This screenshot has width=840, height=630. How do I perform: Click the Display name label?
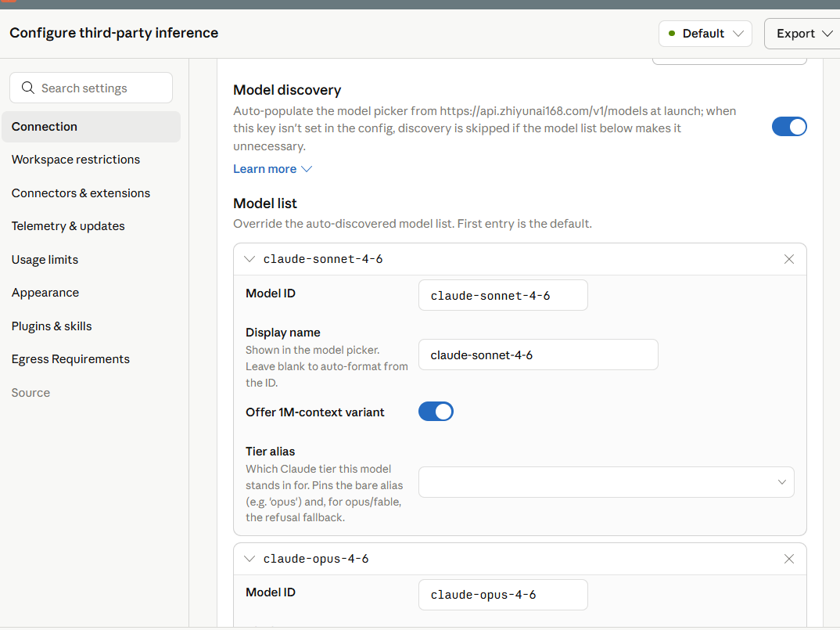pos(283,333)
